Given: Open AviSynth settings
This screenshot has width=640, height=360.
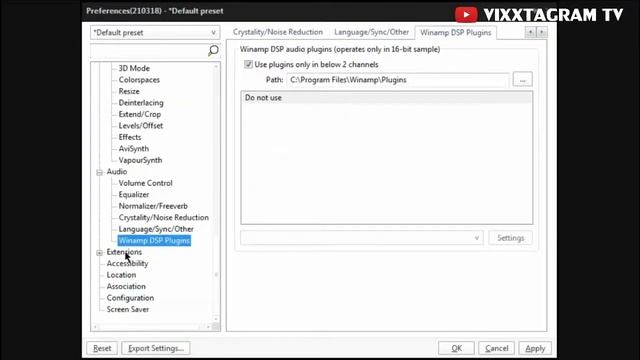Looking at the screenshot, I should click(x=133, y=149).
